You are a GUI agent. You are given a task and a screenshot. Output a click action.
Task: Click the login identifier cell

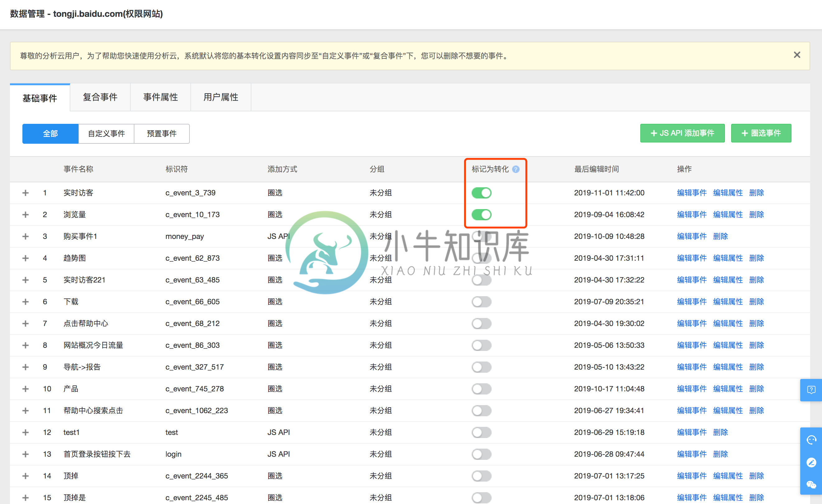point(173,454)
